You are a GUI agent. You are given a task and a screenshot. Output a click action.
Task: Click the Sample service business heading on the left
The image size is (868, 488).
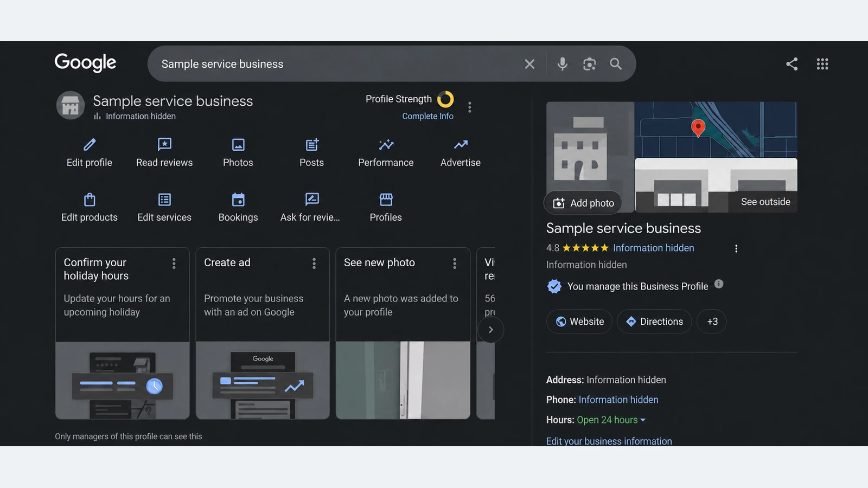(x=173, y=101)
